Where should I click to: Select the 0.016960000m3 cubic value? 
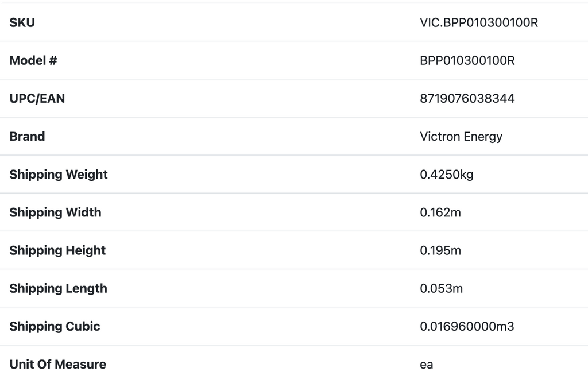(467, 326)
